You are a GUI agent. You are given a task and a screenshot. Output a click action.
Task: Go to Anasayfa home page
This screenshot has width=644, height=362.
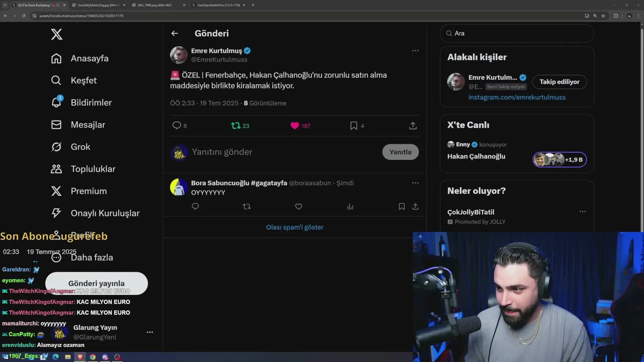tap(80, 58)
